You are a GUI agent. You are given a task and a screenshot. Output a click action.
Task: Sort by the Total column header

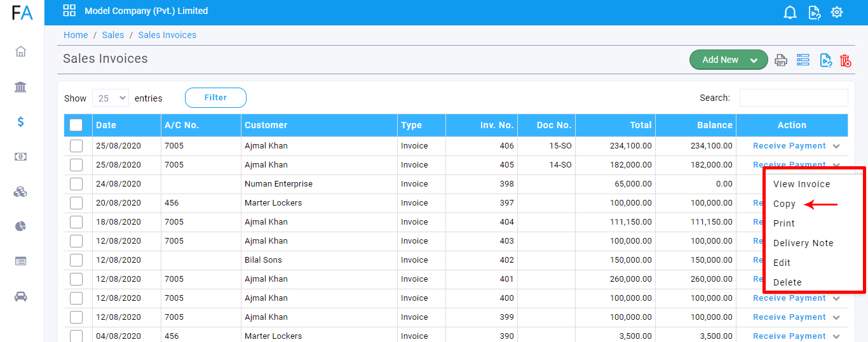tap(615, 125)
